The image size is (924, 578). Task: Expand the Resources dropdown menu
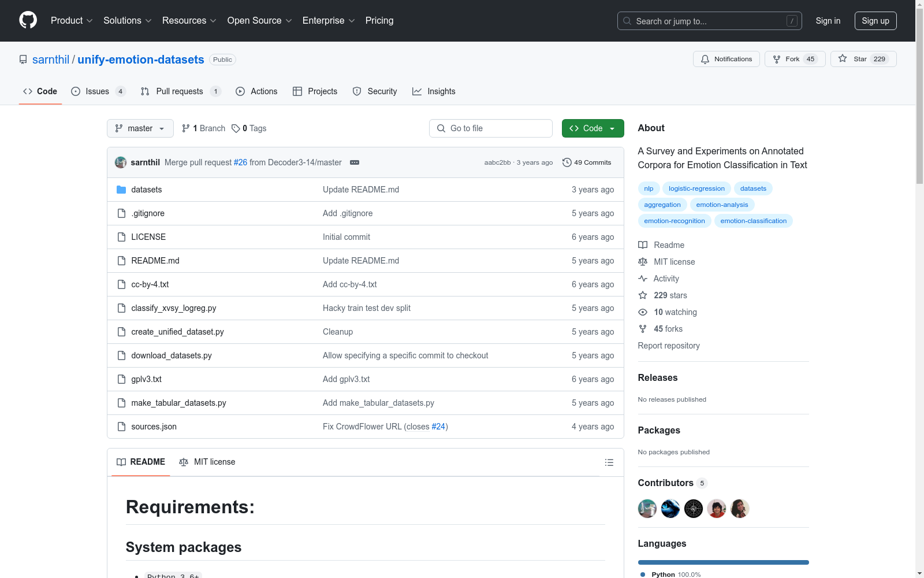tap(189, 21)
